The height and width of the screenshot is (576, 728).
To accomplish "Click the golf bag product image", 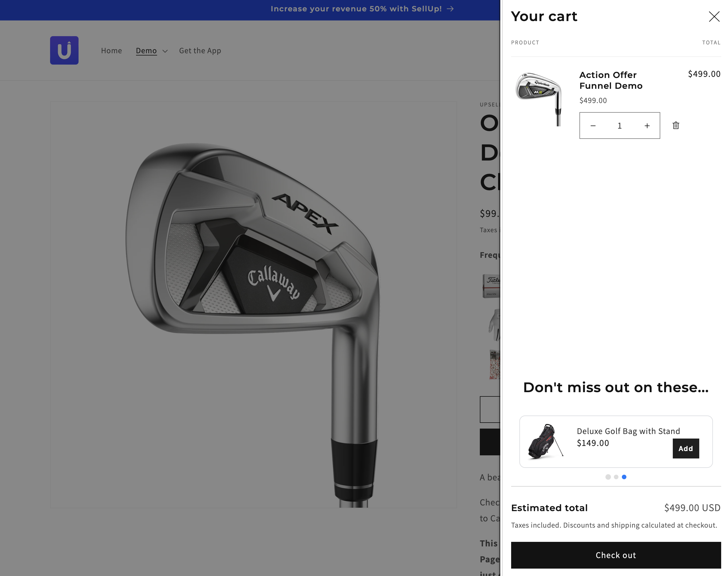I will pos(545,441).
